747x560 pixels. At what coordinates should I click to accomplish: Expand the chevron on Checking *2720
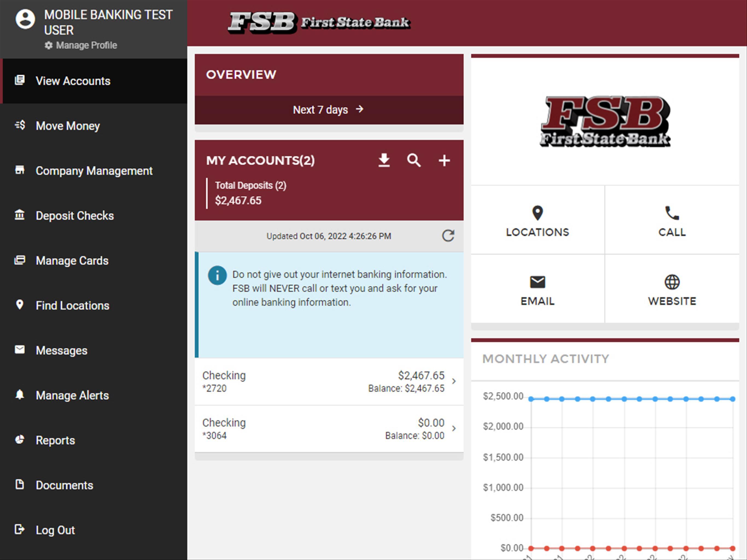[x=454, y=381]
